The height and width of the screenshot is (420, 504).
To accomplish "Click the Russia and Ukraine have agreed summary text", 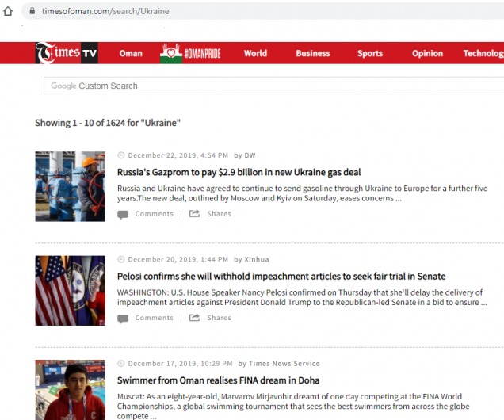I will coord(302,193).
